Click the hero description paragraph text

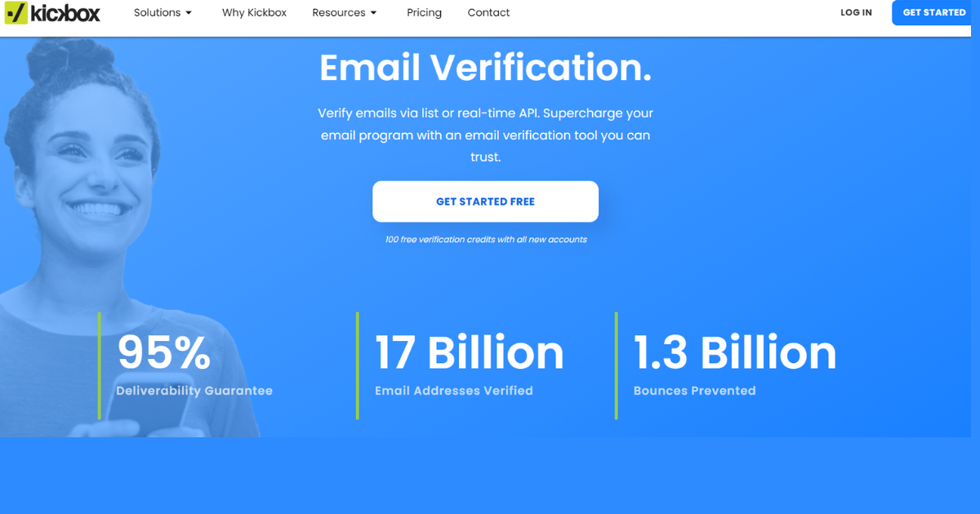click(485, 135)
